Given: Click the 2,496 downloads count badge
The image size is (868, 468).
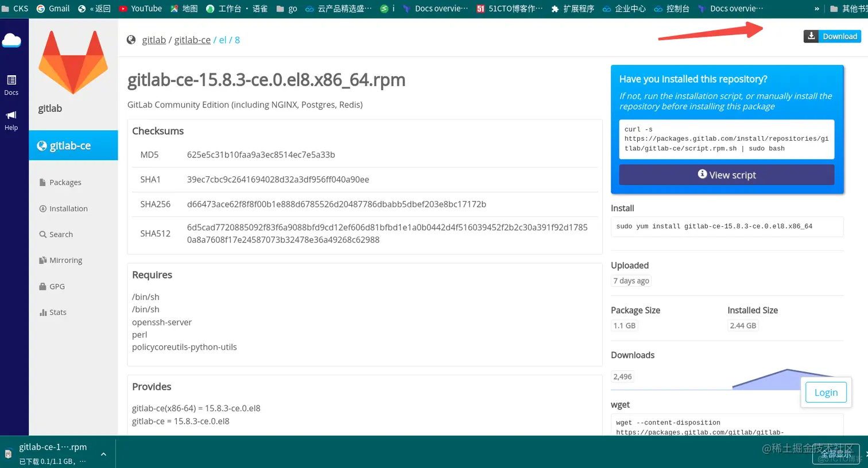Looking at the screenshot, I should 622,377.
